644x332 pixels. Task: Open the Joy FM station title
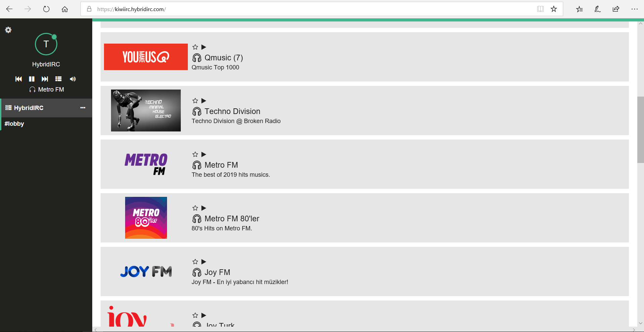coord(217,272)
